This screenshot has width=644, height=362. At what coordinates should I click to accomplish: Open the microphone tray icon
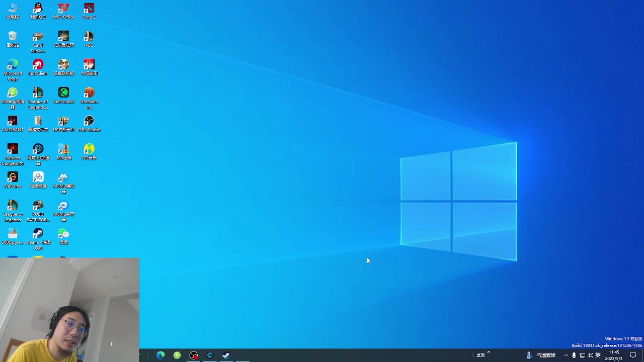coord(574,355)
